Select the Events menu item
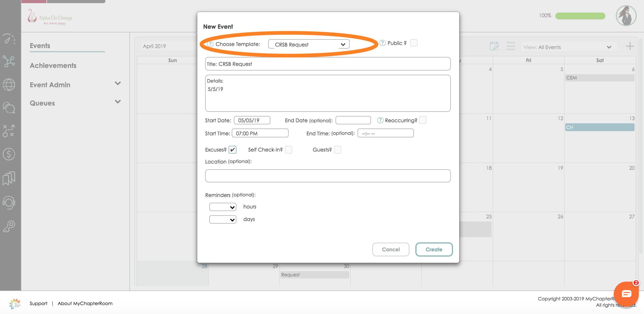Image resolution: width=644 pixels, height=314 pixels. pos(40,46)
